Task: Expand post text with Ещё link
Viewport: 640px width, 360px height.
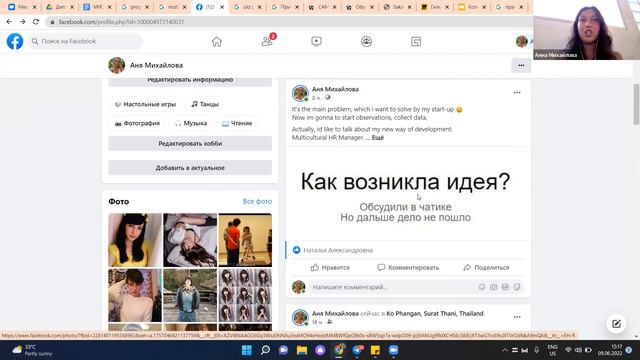Action: [378, 138]
